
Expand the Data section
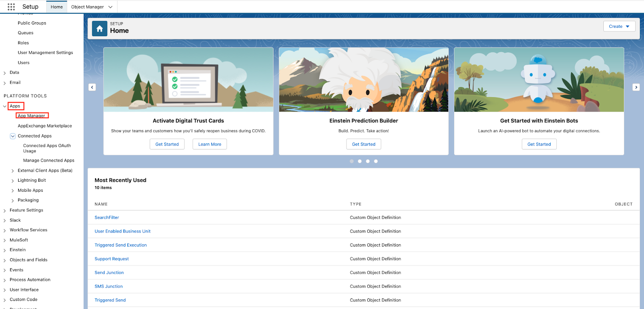(x=5, y=73)
